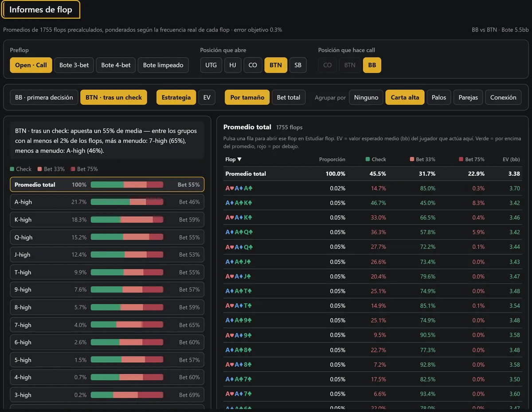The width and height of the screenshot is (532, 412).
Task: Group flops by Parejas
Action: [x=468, y=98]
